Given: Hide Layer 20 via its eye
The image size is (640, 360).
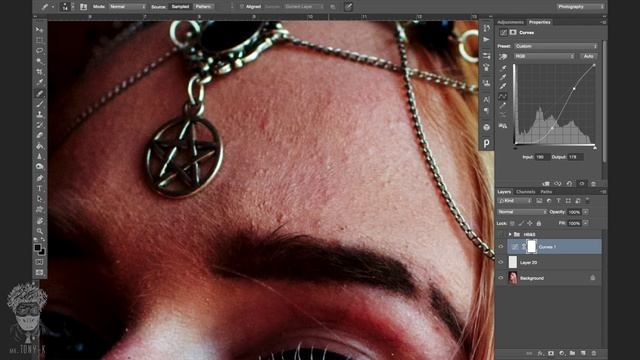Looking at the screenshot, I should [x=501, y=262].
